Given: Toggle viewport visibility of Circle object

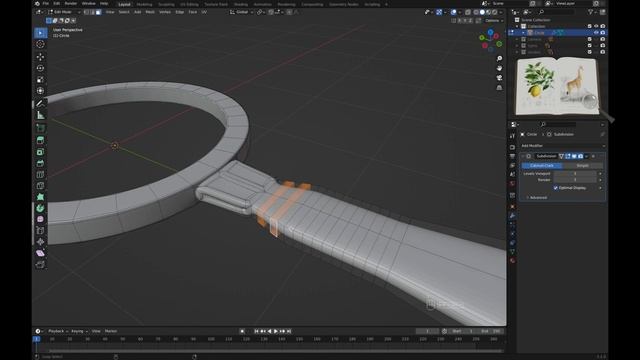Looking at the screenshot, I should coord(596,33).
